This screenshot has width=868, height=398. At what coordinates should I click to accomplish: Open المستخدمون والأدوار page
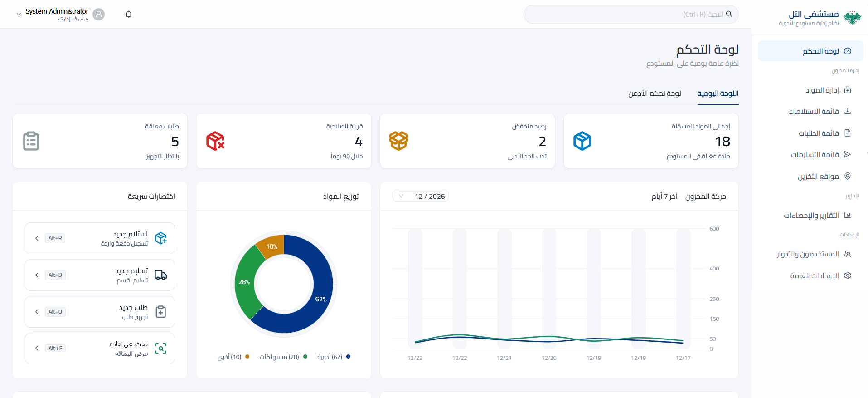(x=810, y=254)
